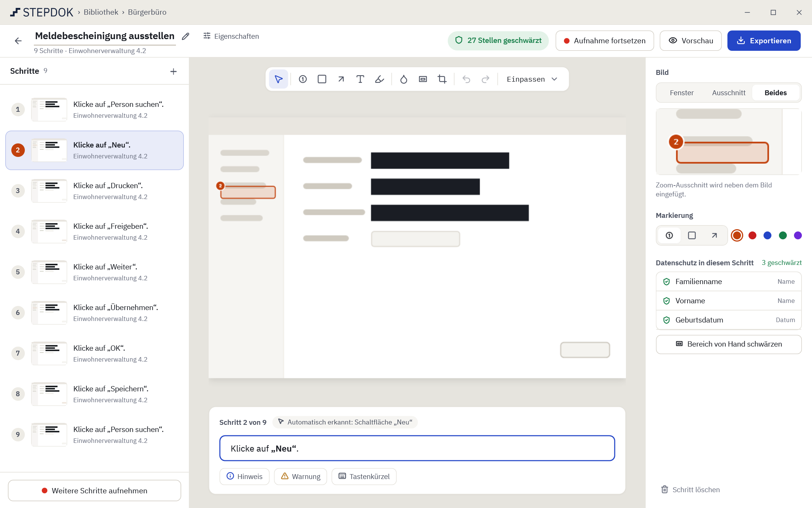Resume recording with Aufnahme fortsetzen
812x508 pixels.
pyautogui.click(x=604, y=41)
